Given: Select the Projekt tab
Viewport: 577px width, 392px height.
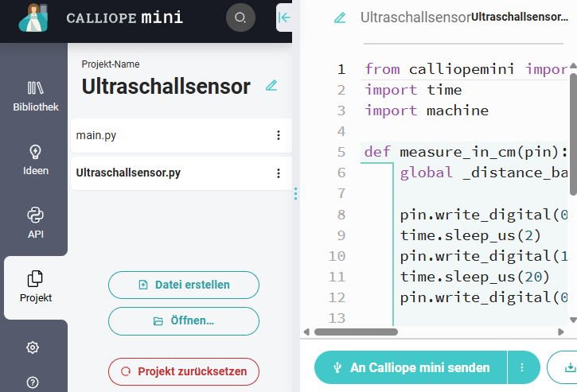Looking at the screenshot, I should (x=35, y=287).
